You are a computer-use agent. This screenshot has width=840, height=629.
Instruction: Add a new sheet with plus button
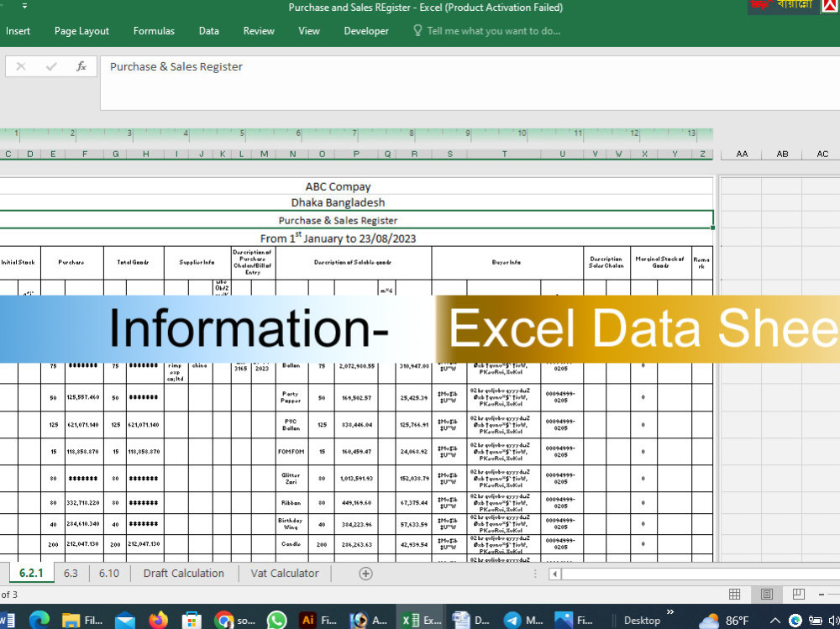(x=365, y=574)
